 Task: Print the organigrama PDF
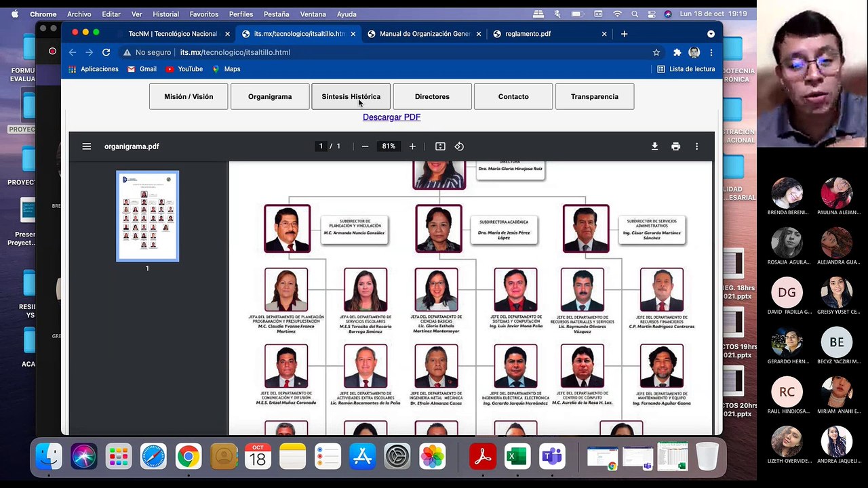675,146
